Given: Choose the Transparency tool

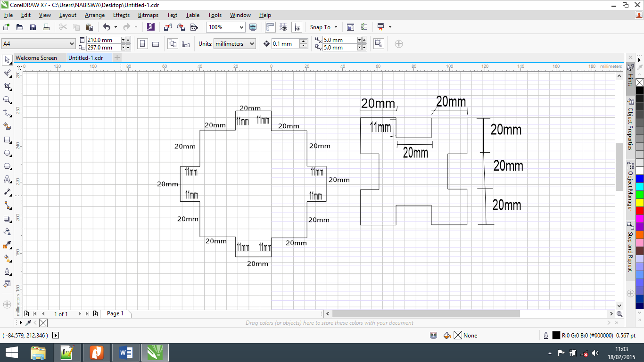Looking at the screenshot, I should (7, 231).
